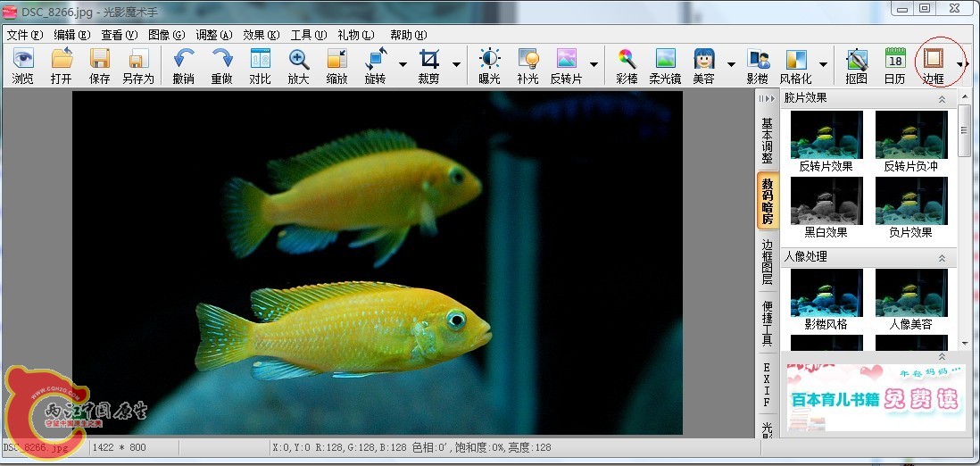
Task: Click the side panel scroll down arrow
Action: (964, 344)
